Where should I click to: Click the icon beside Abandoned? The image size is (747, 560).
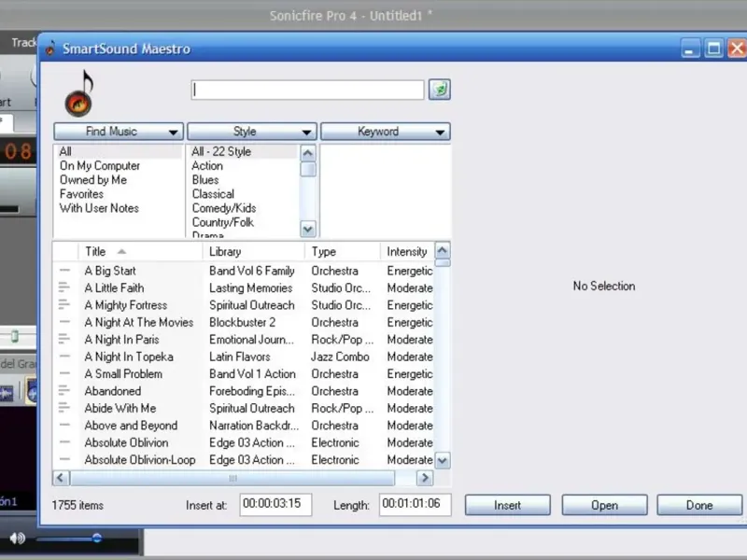tap(64, 390)
